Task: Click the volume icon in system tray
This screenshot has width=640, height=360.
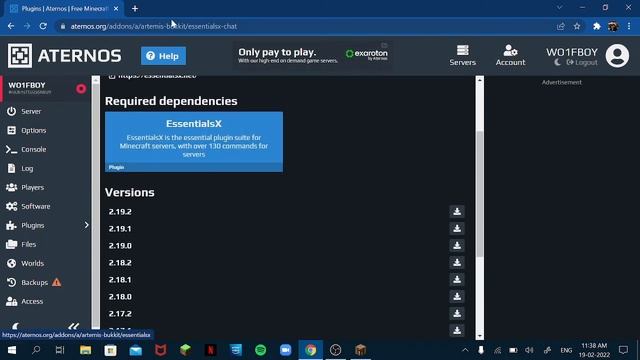Action: 529,350
